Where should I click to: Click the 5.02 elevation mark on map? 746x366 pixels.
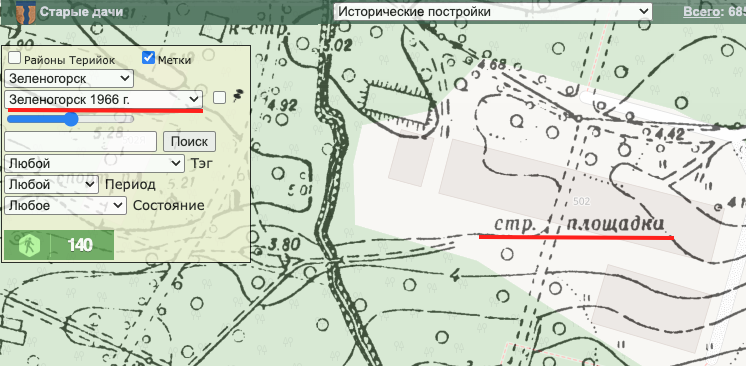(x=337, y=46)
